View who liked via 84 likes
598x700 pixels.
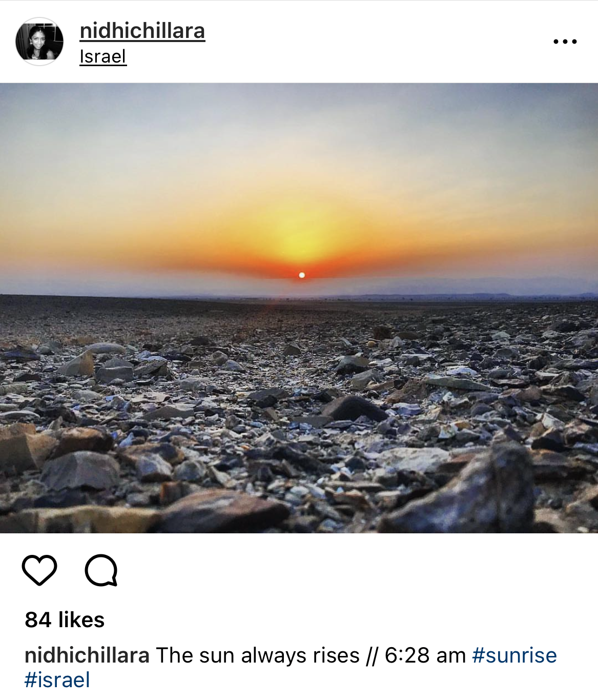pos(65,619)
